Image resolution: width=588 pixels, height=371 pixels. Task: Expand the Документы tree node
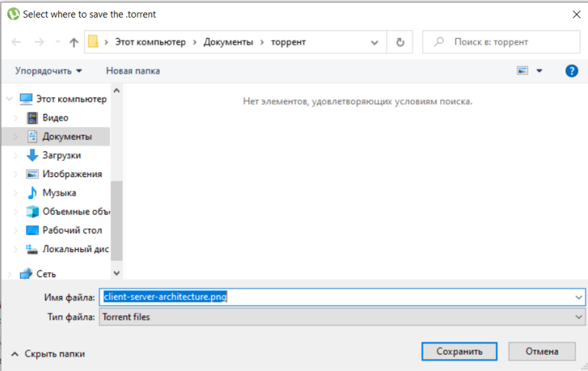tap(16, 137)
